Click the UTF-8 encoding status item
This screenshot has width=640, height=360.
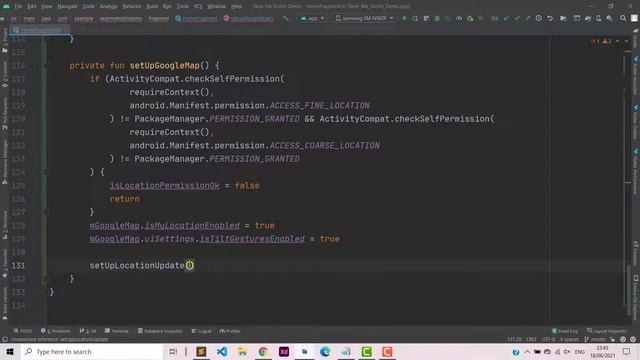(548, 339)
